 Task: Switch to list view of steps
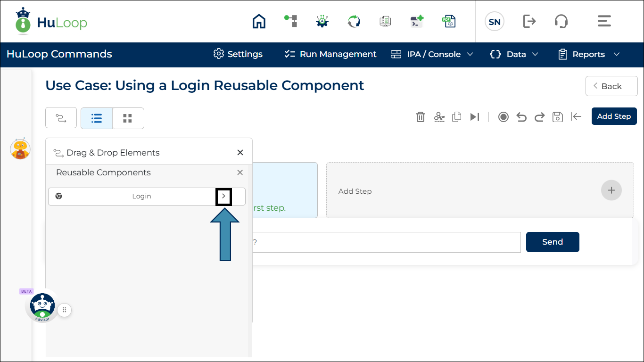point(96,118)
